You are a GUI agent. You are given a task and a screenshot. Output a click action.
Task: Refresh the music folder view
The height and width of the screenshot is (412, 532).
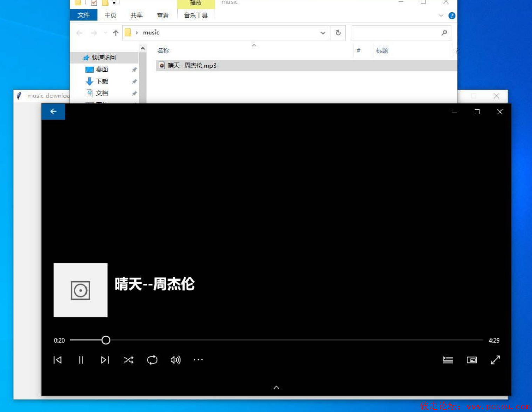[338, 33]
